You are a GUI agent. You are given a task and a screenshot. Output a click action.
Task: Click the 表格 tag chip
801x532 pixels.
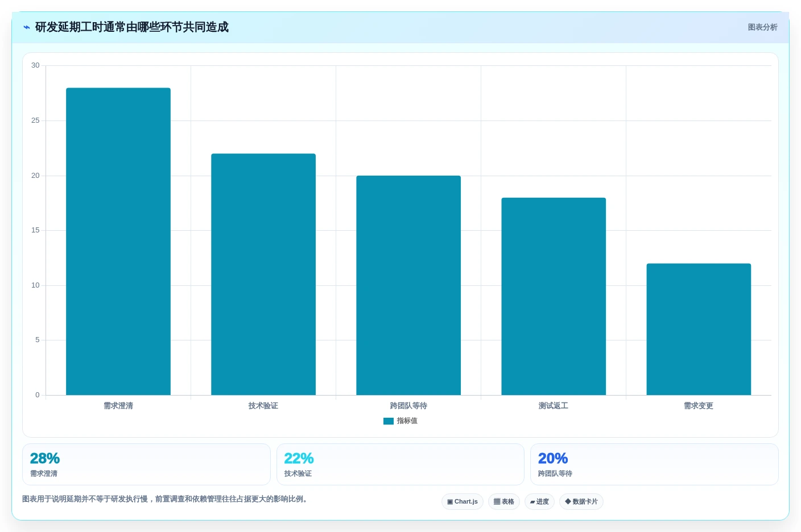pos(504,501)
